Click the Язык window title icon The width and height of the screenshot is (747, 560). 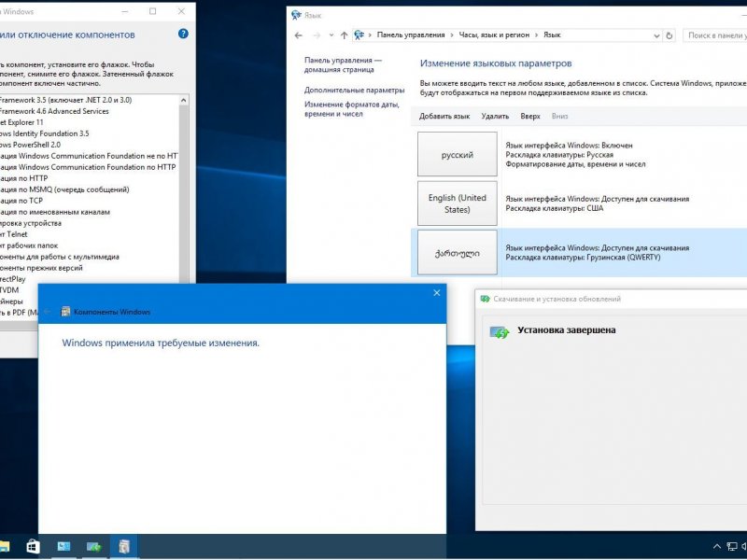tap(296, 15)
